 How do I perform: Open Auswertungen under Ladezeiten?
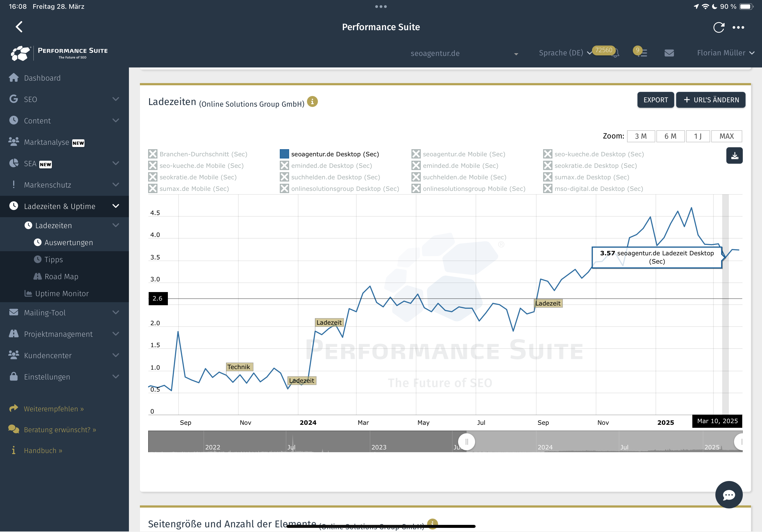coord(69,243)
